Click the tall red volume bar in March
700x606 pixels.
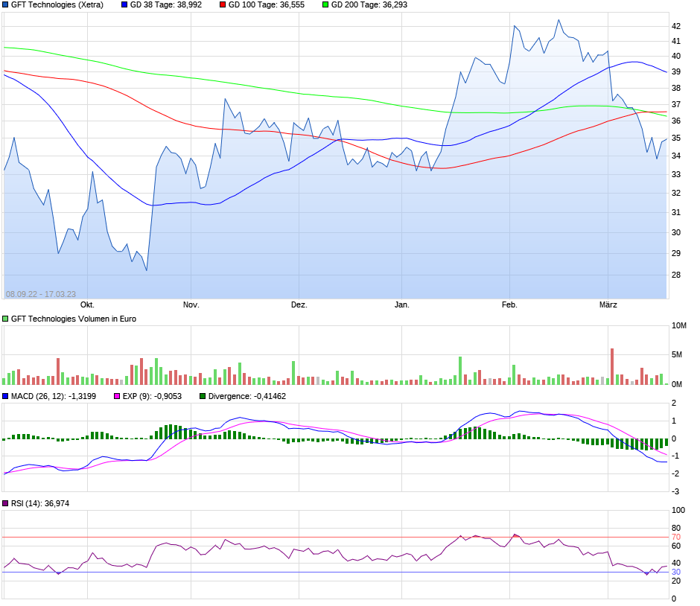coord(612,366)
